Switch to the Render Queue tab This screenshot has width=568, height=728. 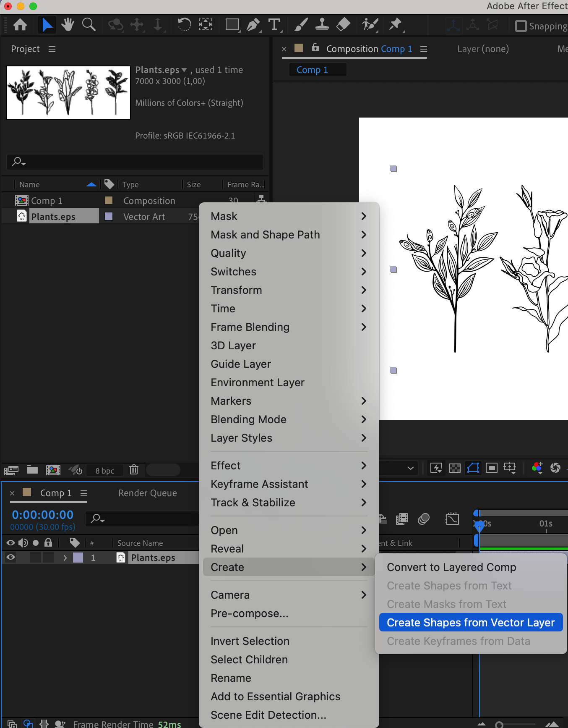pos(148,493)
